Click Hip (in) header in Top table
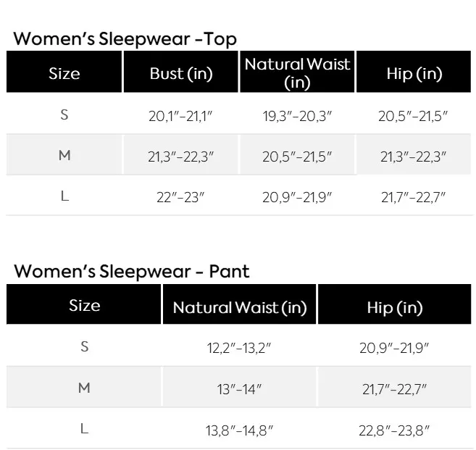The image size is (476, 450). (x=414, y=73)
